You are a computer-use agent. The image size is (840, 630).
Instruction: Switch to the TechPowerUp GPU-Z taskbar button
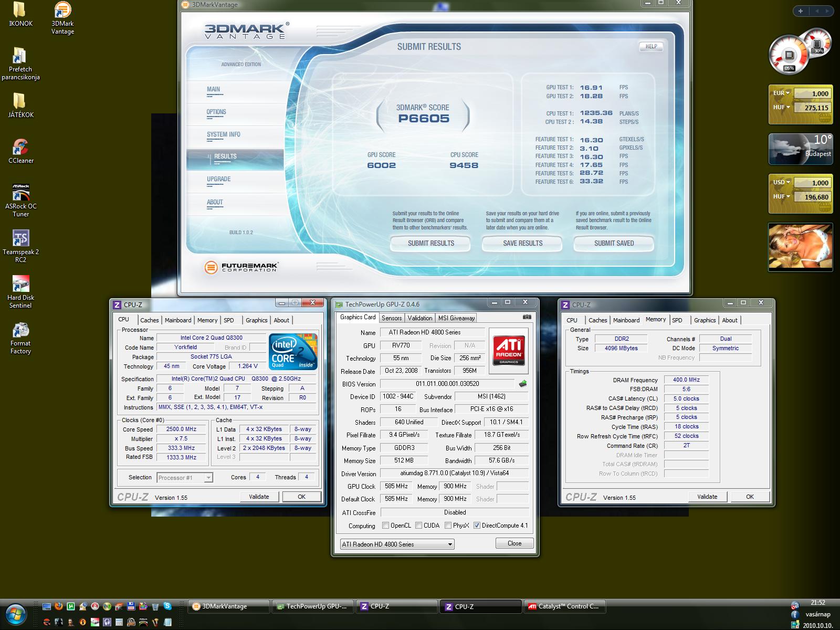313,606
